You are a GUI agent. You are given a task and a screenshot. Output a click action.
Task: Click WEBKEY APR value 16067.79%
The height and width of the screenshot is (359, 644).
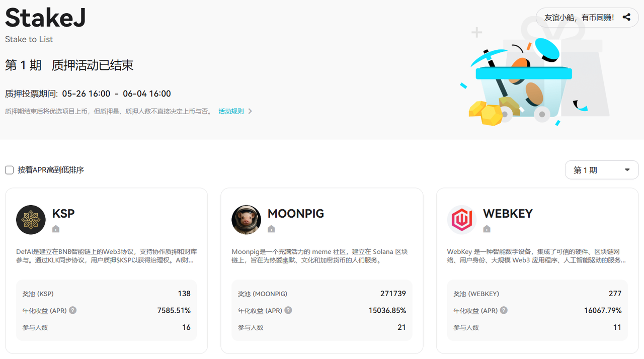603,310
